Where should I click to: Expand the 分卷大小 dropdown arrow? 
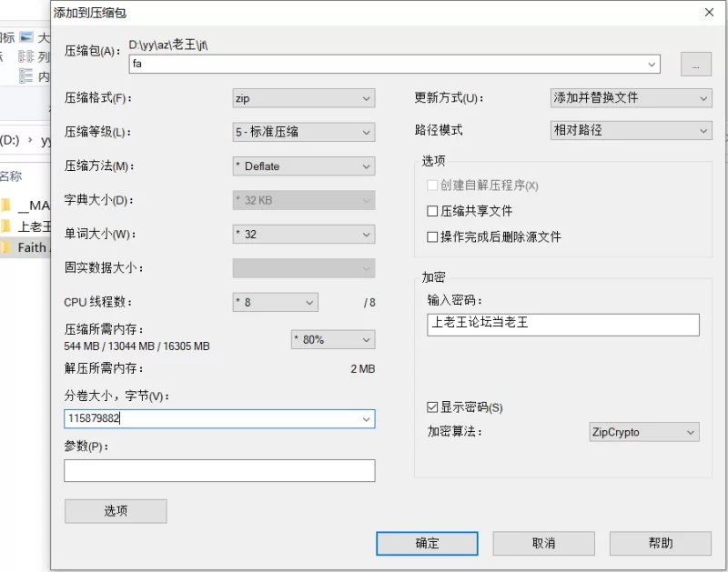[x=367, y=419]
